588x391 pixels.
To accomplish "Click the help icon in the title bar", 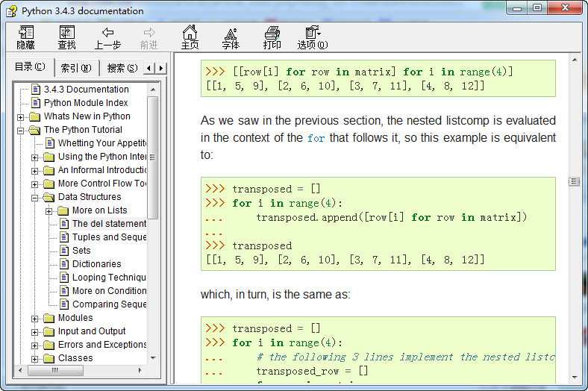I will pyautogui.click(x=12, y=11).
